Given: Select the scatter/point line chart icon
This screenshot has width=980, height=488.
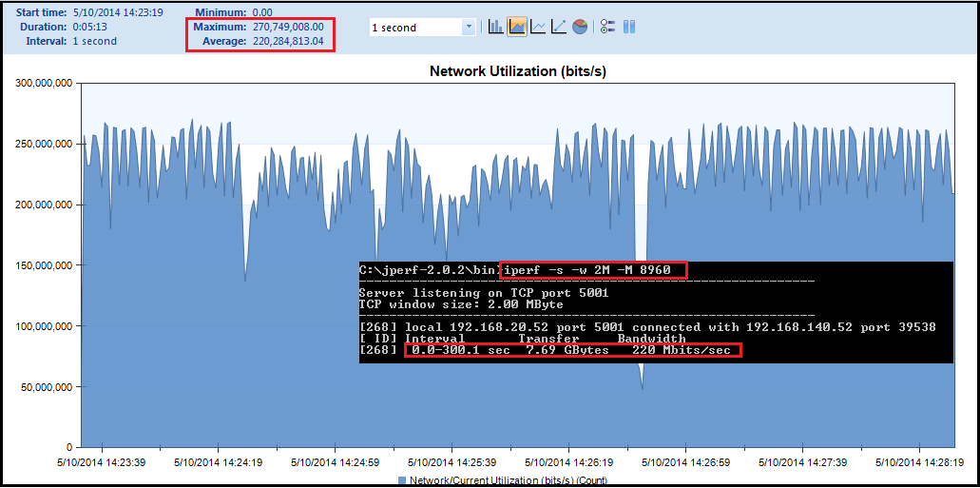Looking at the screenshot, I should pos(559,27).
